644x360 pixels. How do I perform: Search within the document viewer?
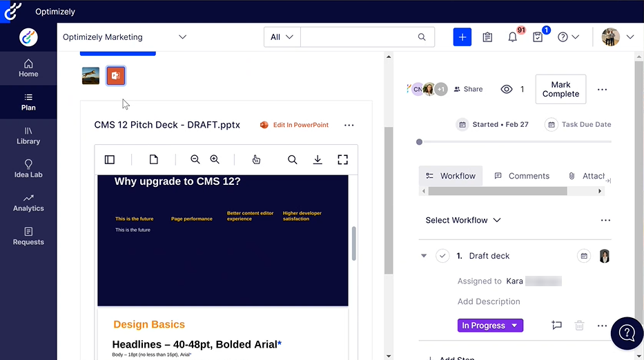293,160
